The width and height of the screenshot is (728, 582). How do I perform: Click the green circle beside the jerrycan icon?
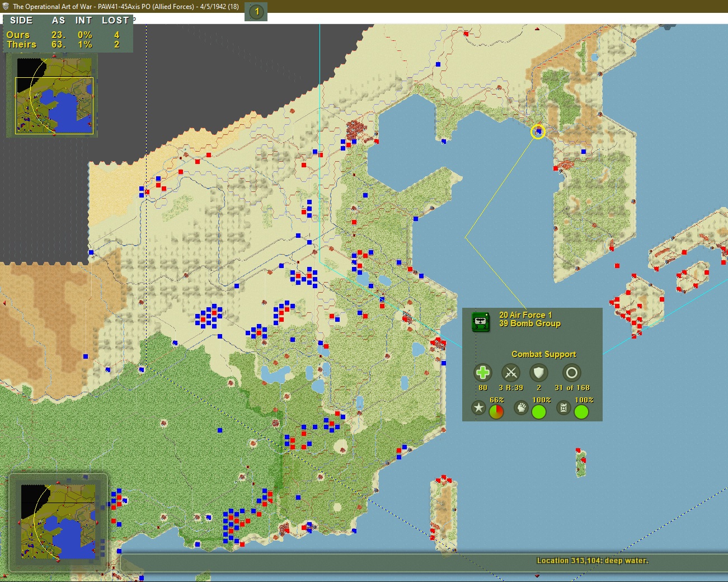tap(581, 412)
